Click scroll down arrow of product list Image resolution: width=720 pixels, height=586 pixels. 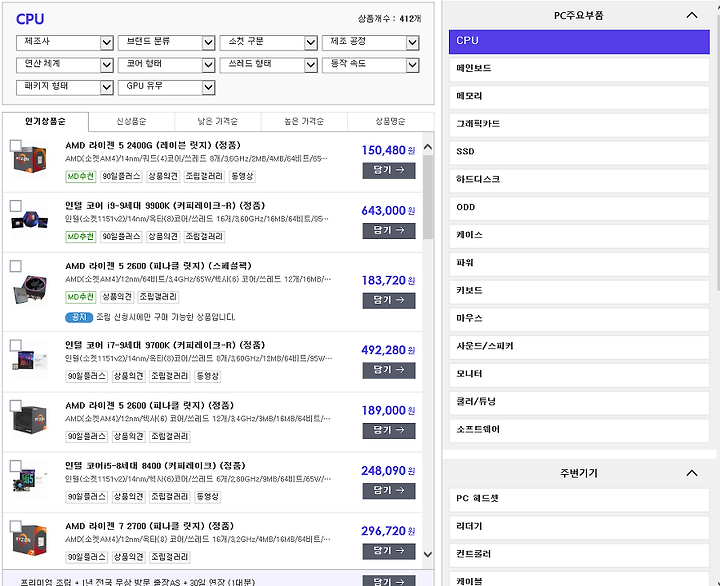(x=428, y=554)
